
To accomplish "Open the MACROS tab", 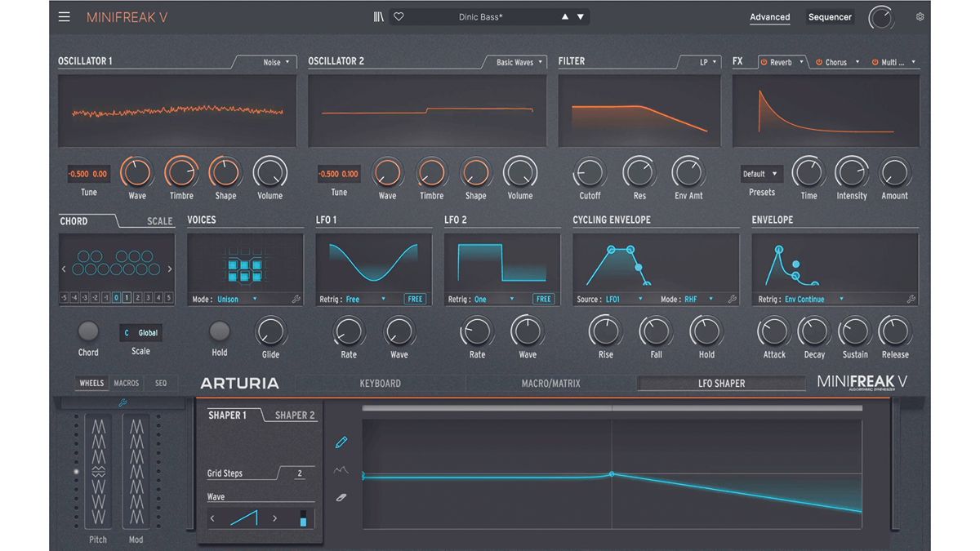I will point(126,382).
